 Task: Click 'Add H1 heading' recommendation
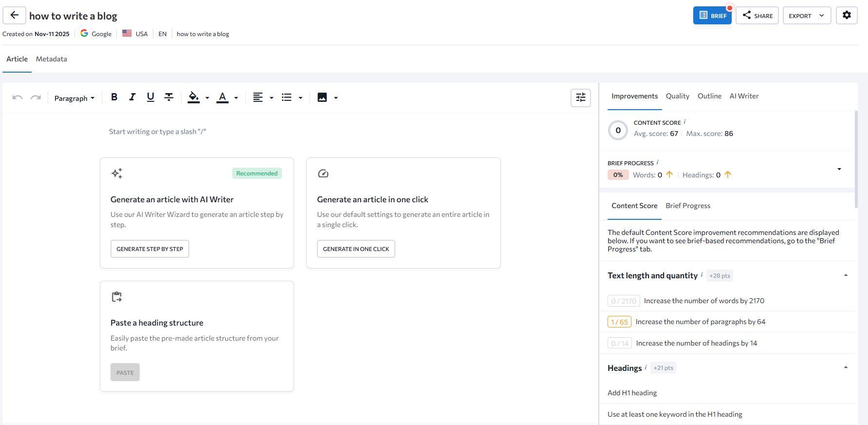[632, 393]
